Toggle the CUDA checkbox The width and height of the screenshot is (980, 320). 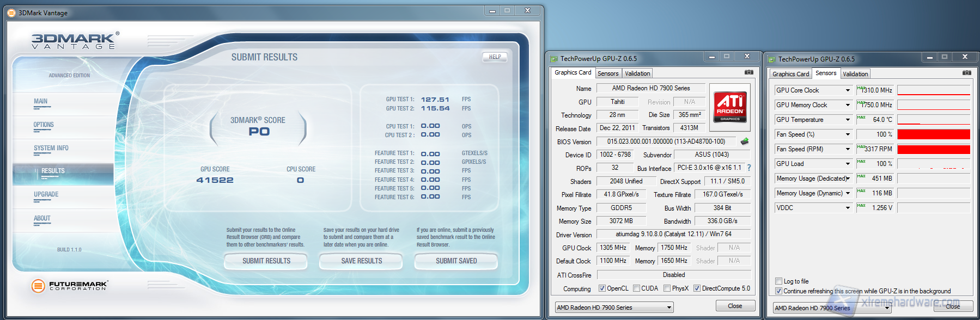click(x=636, y=288)
